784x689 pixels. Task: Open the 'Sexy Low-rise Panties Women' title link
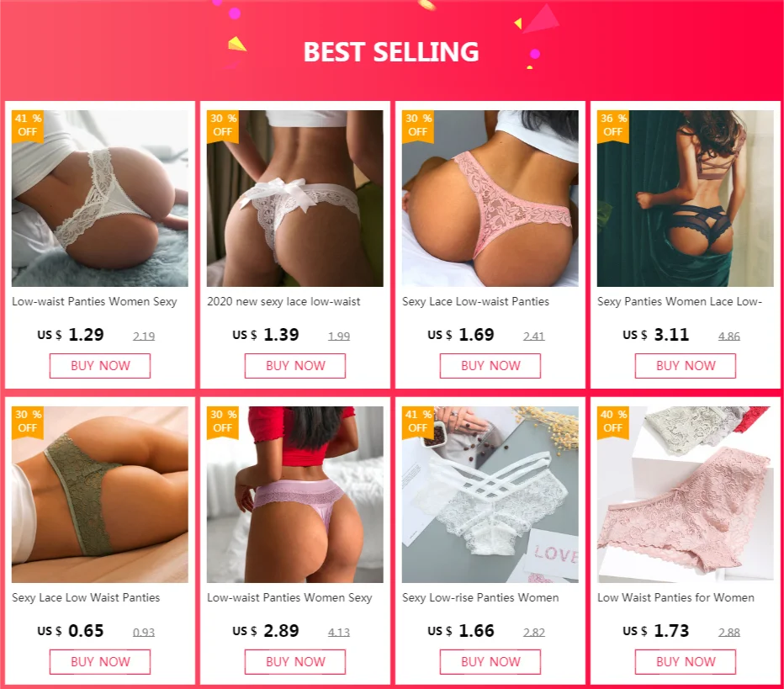pyautogui.click(x=480, y=597)
